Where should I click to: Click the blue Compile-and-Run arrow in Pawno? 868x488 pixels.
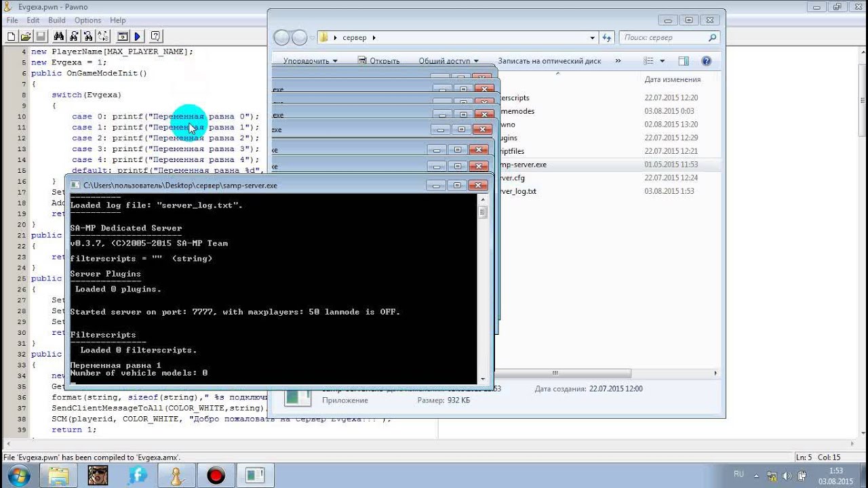point(138,37)
